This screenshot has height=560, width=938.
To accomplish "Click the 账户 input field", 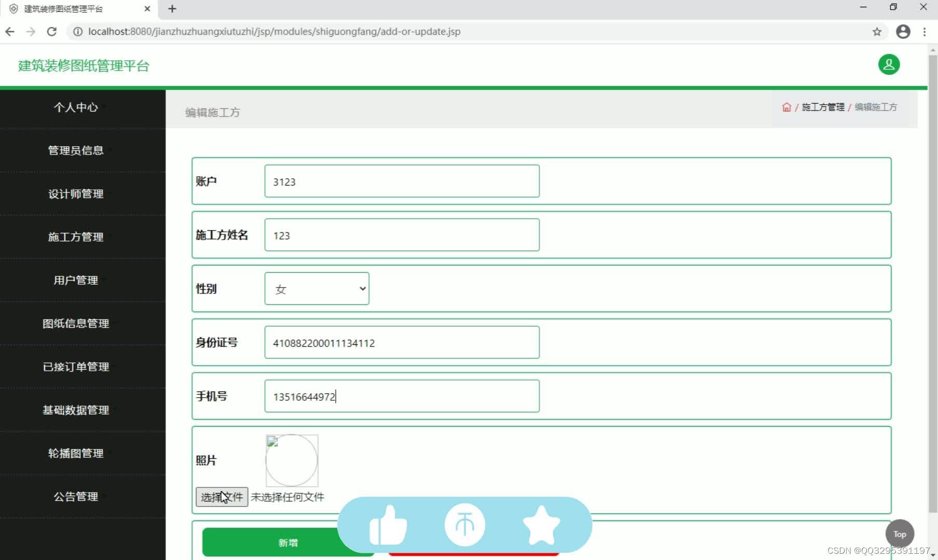I will coord(402,181).
